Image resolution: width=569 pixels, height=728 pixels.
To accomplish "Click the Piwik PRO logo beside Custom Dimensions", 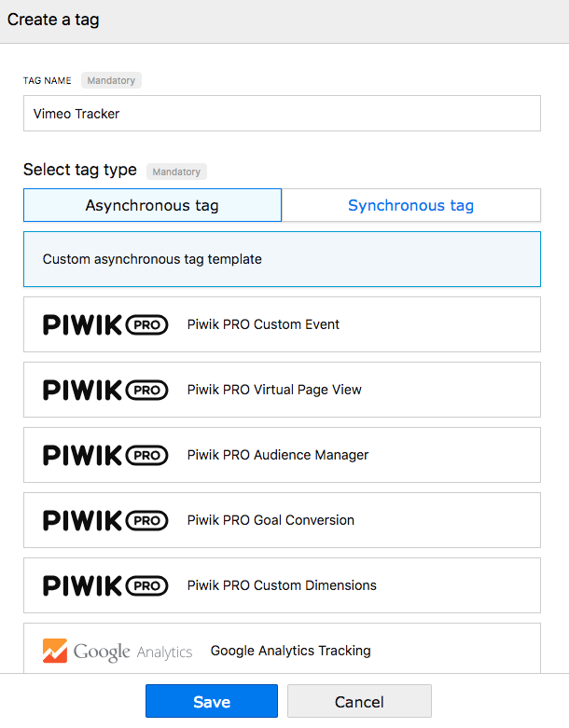I will click(x=105, y=585).
